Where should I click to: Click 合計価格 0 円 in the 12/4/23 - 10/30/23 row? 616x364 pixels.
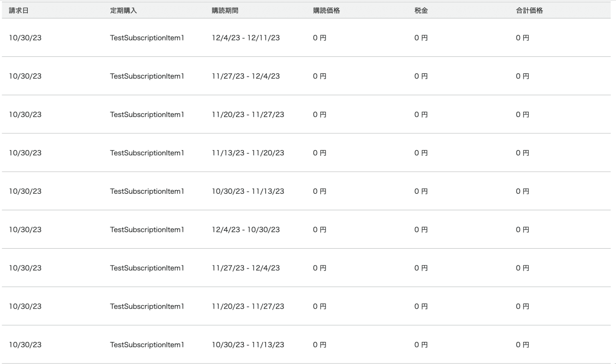point(523,230)
